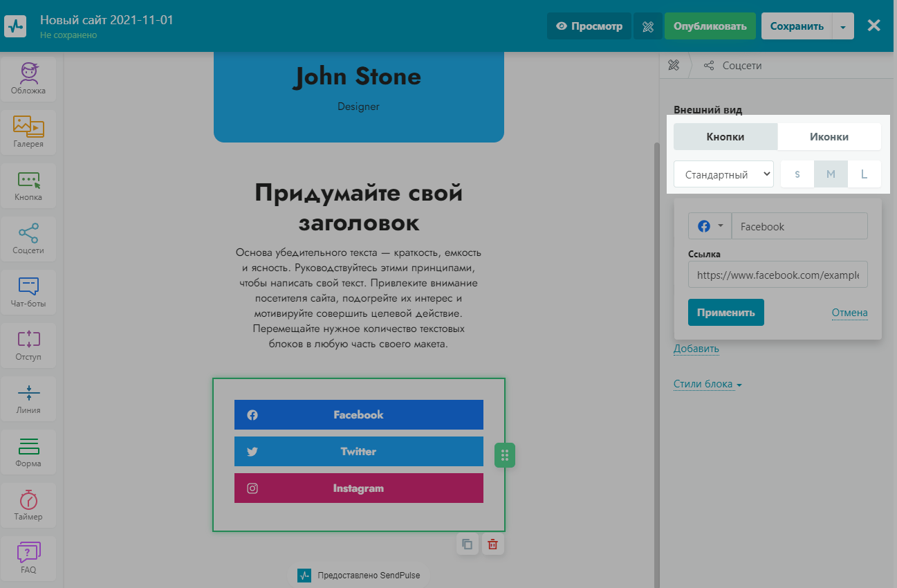Click the Отмена cancel link
Image resolution: width=897 pixels, height=588 pixels.
click(850, 313)
